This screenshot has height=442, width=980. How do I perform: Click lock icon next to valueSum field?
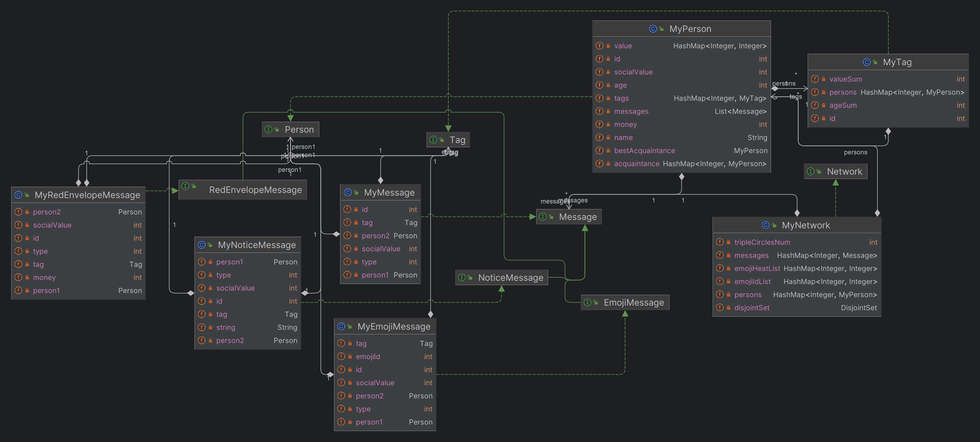823,79
